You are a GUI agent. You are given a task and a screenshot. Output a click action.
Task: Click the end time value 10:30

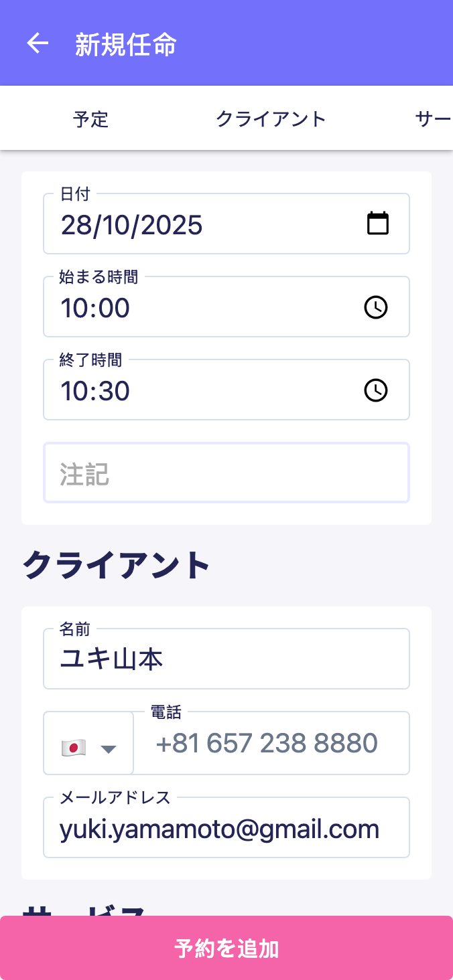click(95, 391)
